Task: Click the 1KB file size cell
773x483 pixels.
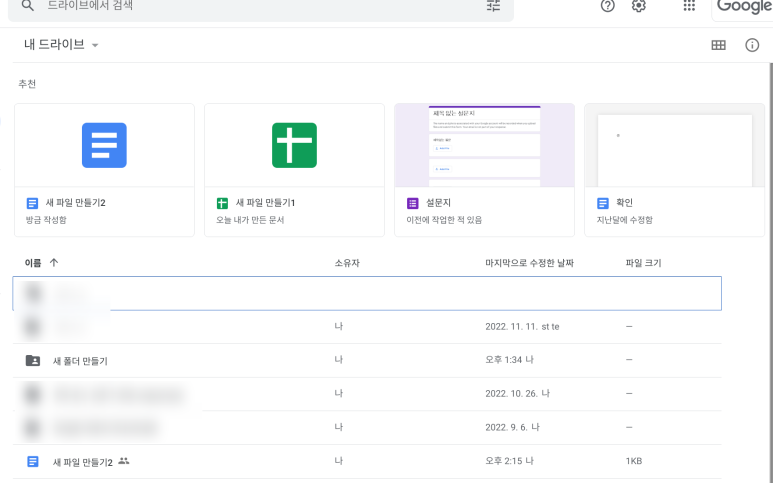Action: point(633,461)
